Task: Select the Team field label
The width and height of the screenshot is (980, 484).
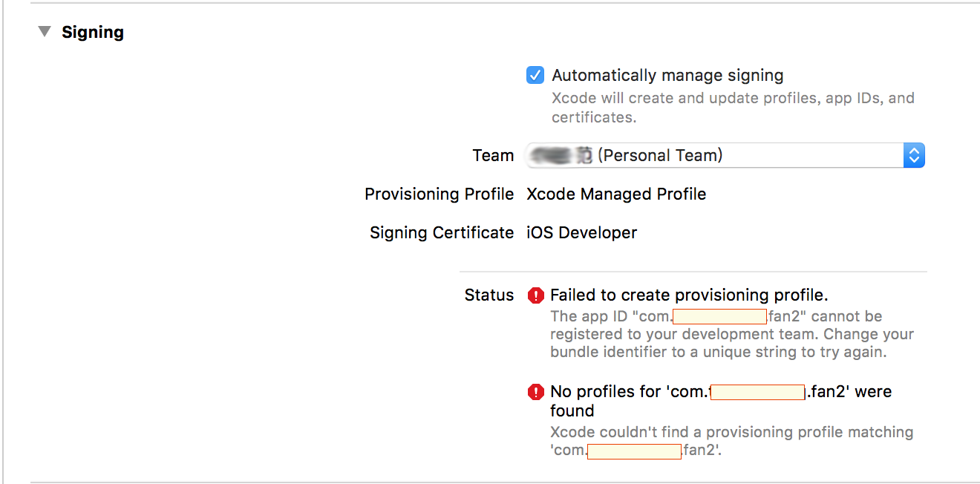Action: coord(493,155)
